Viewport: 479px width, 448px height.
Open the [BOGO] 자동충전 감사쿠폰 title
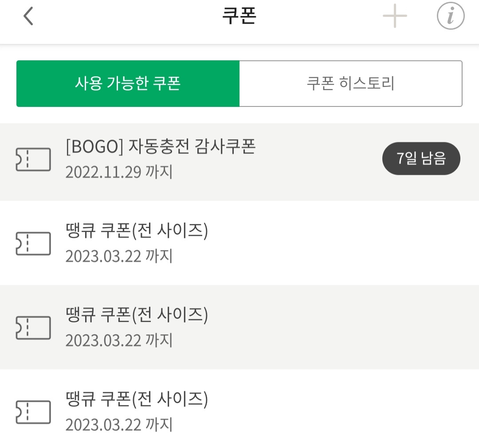point(161,147)
